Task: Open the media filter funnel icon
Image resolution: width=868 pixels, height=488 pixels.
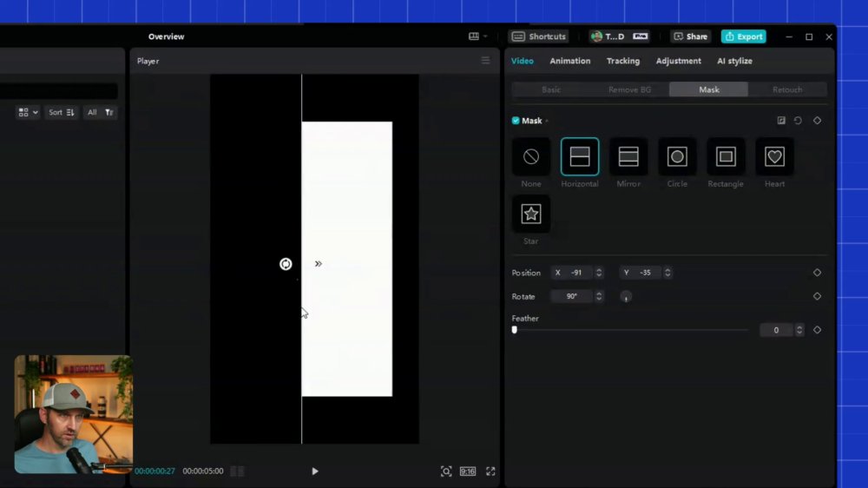Action: [x=109, y=112]
